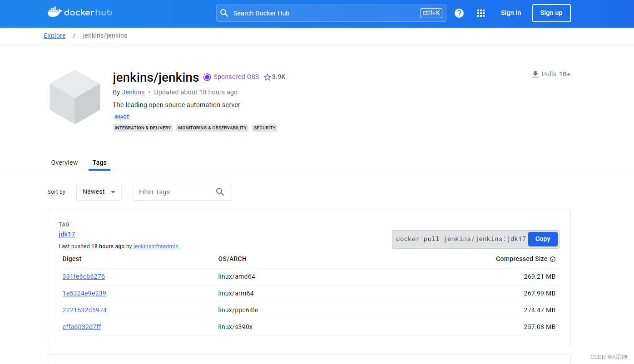
Task: Open the Explore breadcrumb link
Action: [x=54, y=35]
